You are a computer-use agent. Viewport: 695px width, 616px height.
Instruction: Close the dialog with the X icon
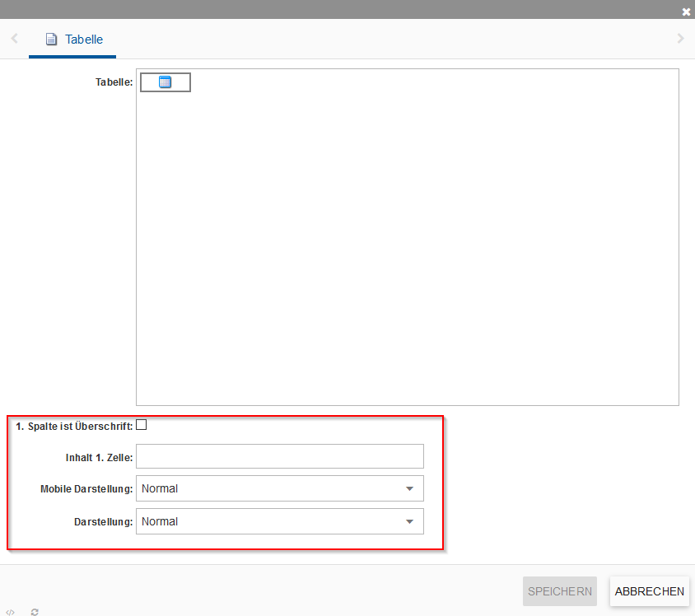click(x=686, y=12)
